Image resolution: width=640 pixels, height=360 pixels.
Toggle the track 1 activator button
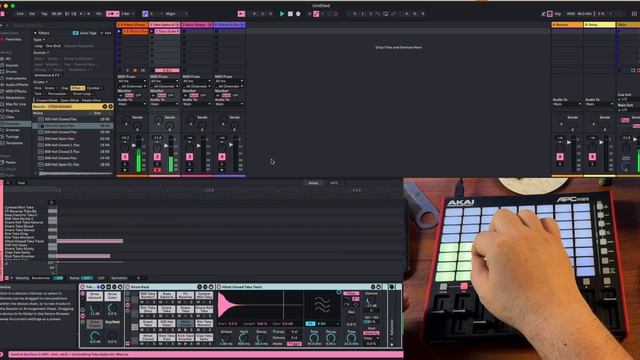(125, 157)
